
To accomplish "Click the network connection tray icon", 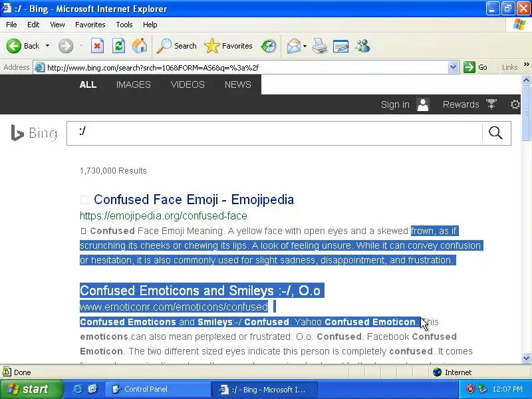I will pos(482,389).
